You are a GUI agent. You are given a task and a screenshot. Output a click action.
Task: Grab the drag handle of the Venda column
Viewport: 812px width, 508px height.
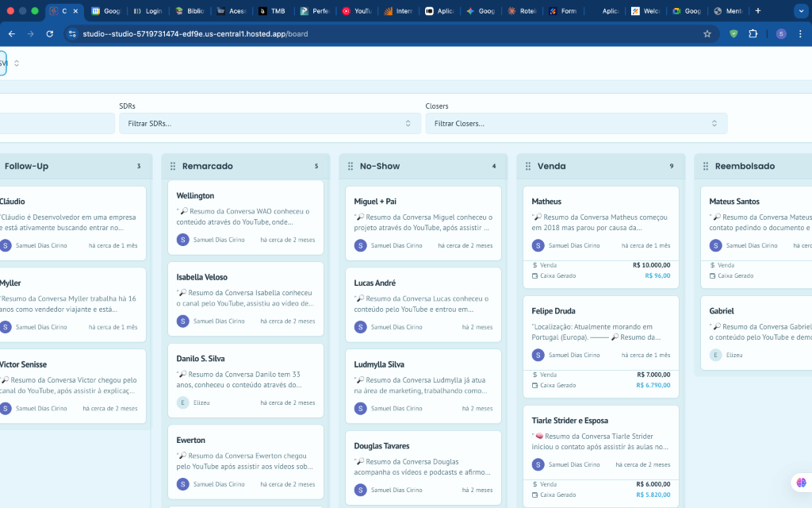click(x=530, y=166)
